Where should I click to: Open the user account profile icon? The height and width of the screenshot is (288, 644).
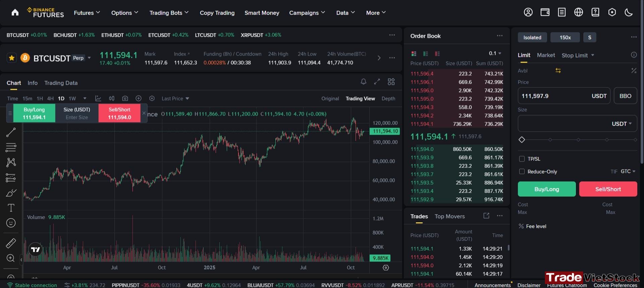528,12
